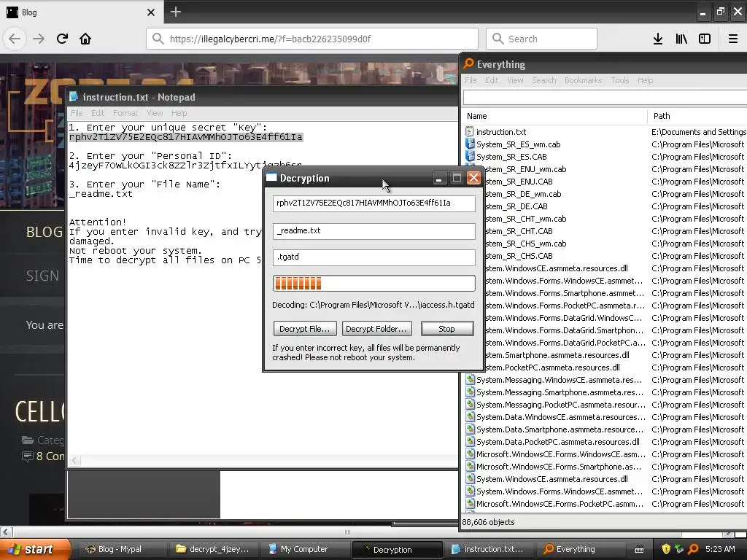747x560 pixels.
Task: Open browser downloads arrow icon
Action: click(x=658, y=39)
